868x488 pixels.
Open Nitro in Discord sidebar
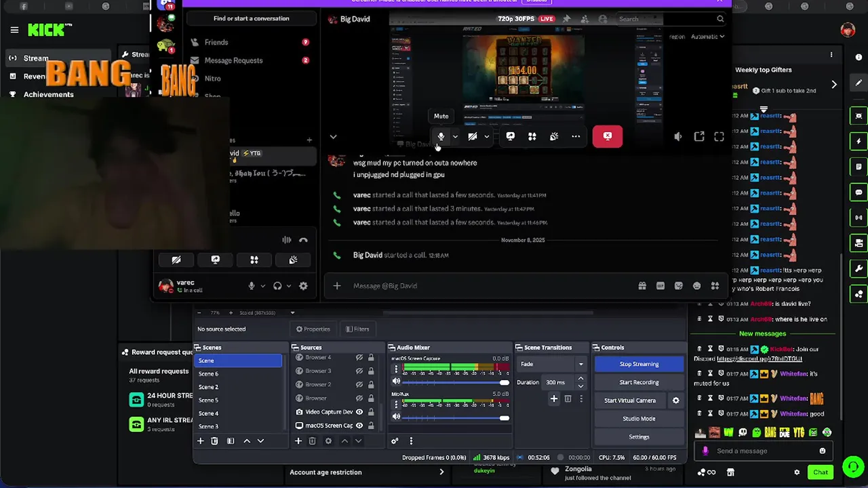click(x=250, y=79)
